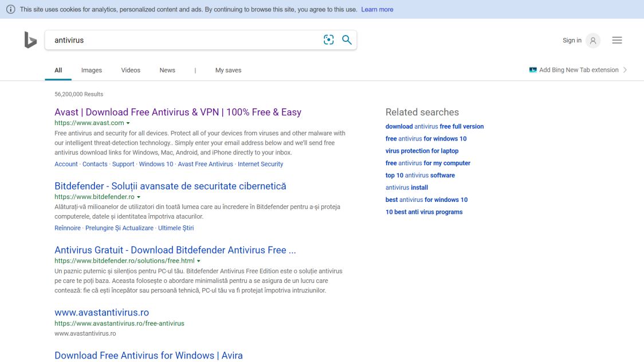This screenshot has height=362, width=644.
Task: Click the Windows 10 sublink under Avast
Action: 156,164
